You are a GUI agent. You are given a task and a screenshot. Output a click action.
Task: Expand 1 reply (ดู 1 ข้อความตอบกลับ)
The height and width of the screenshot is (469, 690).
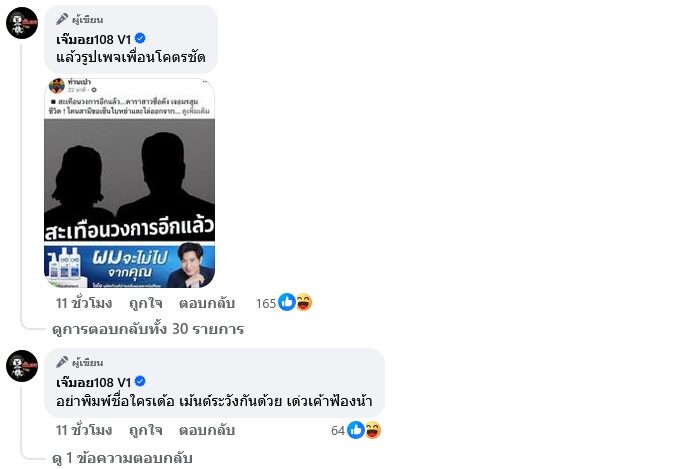click(122, 458)
